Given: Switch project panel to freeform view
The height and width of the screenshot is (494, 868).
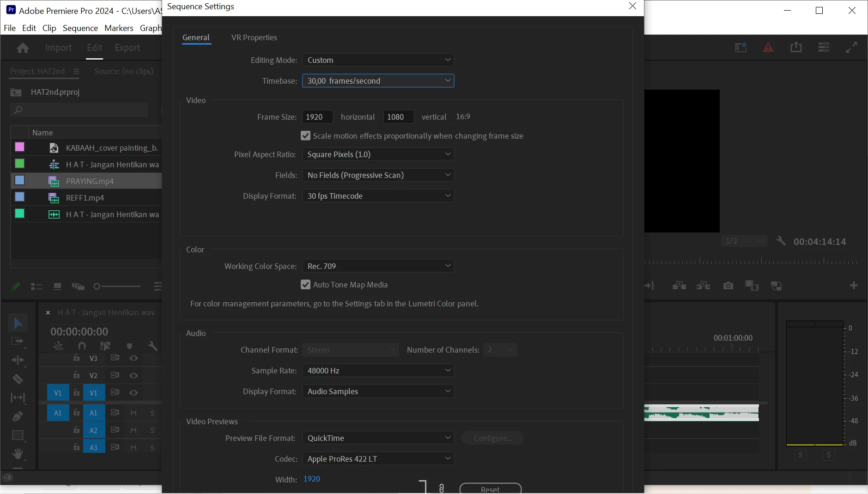Looking at the screenshot, I should pos(78,287).
